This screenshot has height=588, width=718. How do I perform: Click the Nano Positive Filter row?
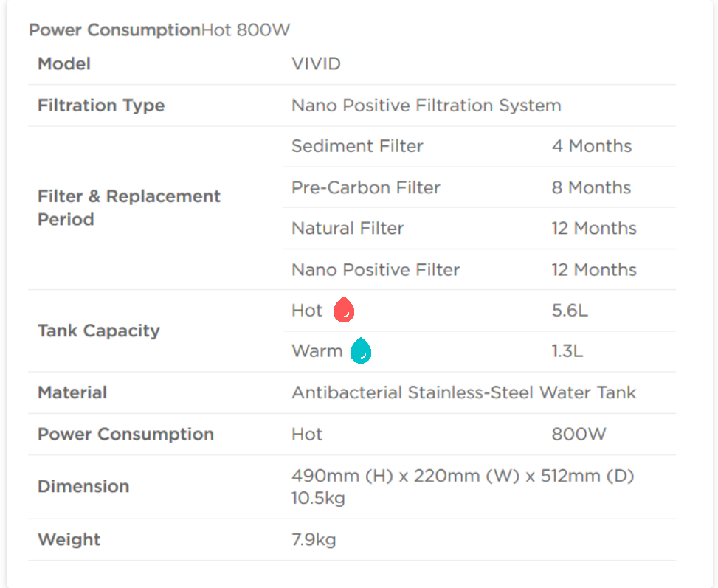pos(480,269)
